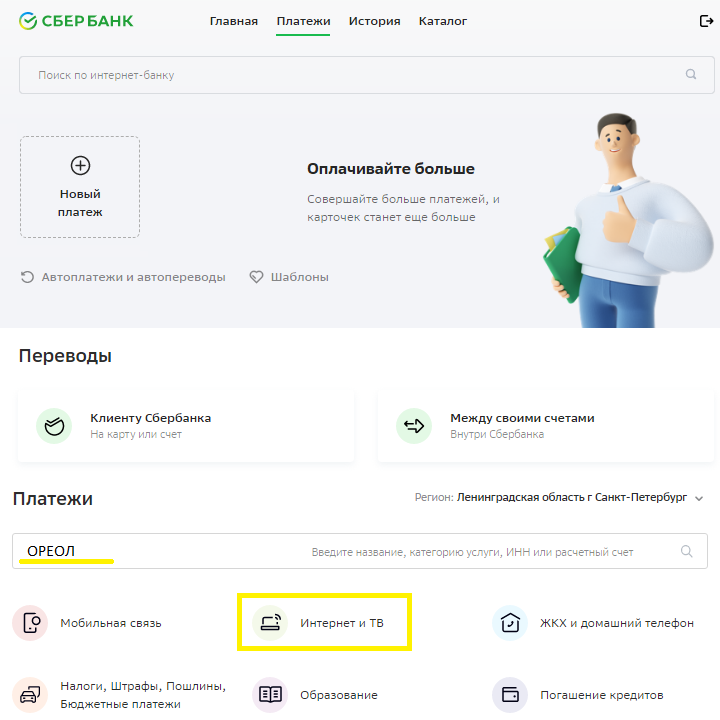720x720 pixels.
Task: Click the autopayments refresh-arrow icon
Action: 27,277
